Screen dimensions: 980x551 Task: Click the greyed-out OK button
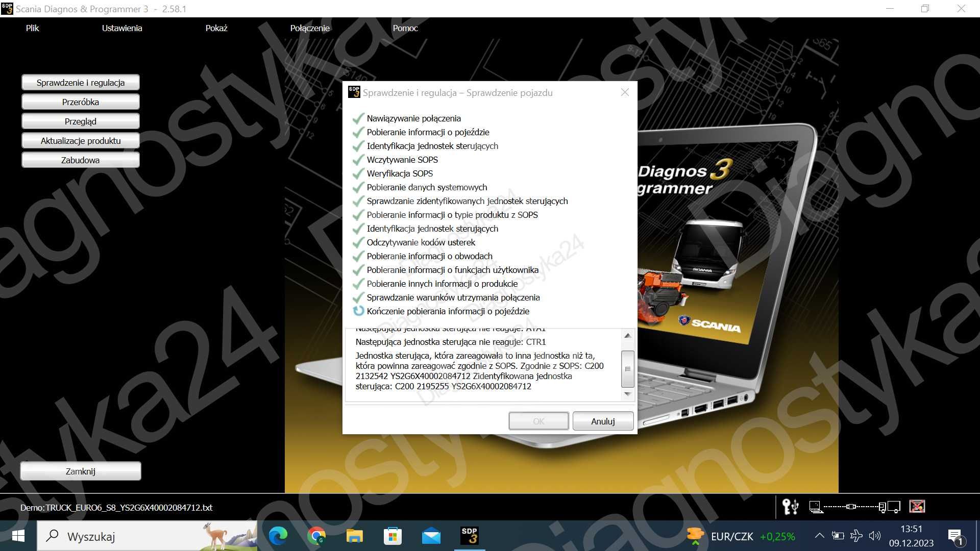pyautogui.click(x=538, y=421)
